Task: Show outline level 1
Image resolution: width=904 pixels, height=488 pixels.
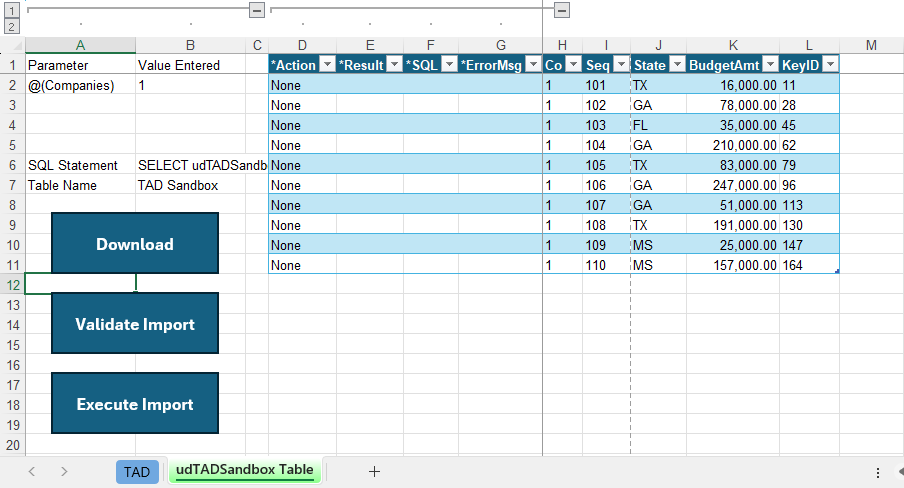Action: click(x=12, y=10)
